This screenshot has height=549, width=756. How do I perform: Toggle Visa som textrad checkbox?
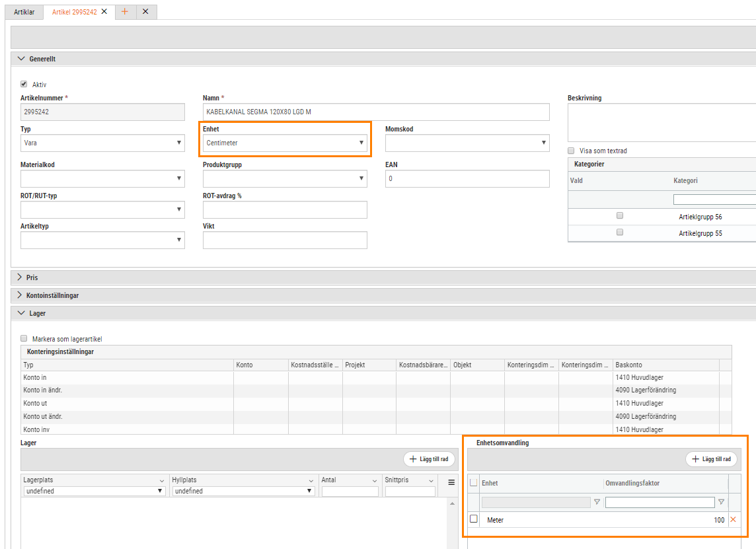[x=572, y=151]
